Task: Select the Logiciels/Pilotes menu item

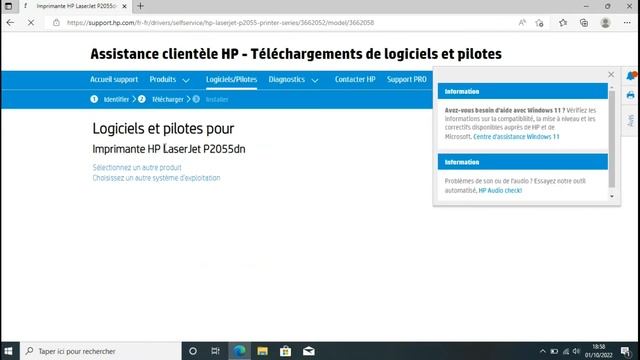Action: coord(231,80)
